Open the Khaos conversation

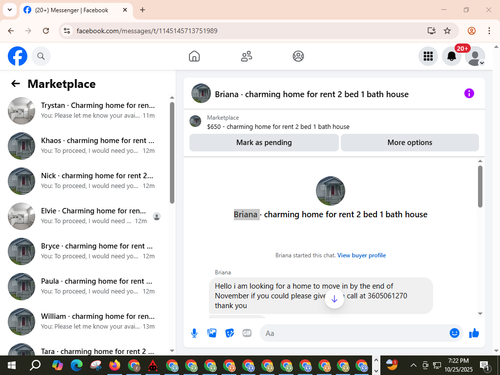[x=86, y=146]
